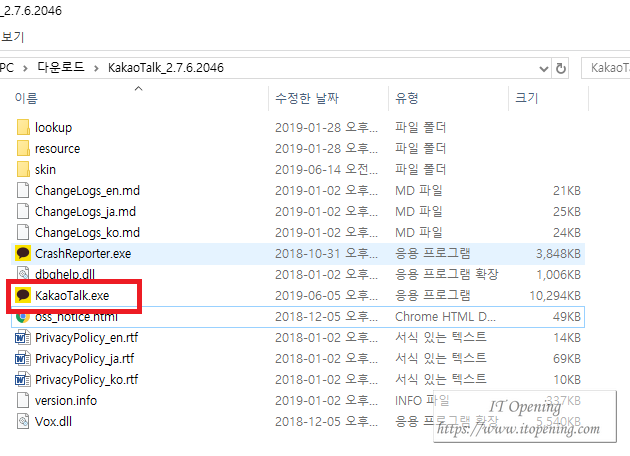Click the CrashReporter.exe Kakao icon

(x=23, y=253)
